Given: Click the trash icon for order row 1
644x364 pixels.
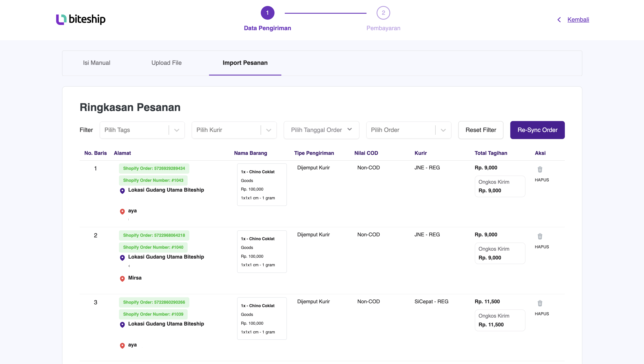Looking at the screenshot, I should tap(540, 169).
